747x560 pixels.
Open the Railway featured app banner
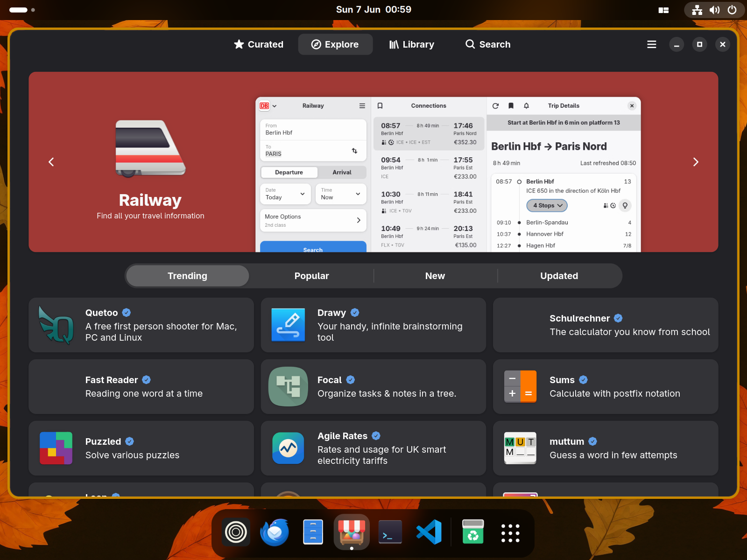[373, 162]
